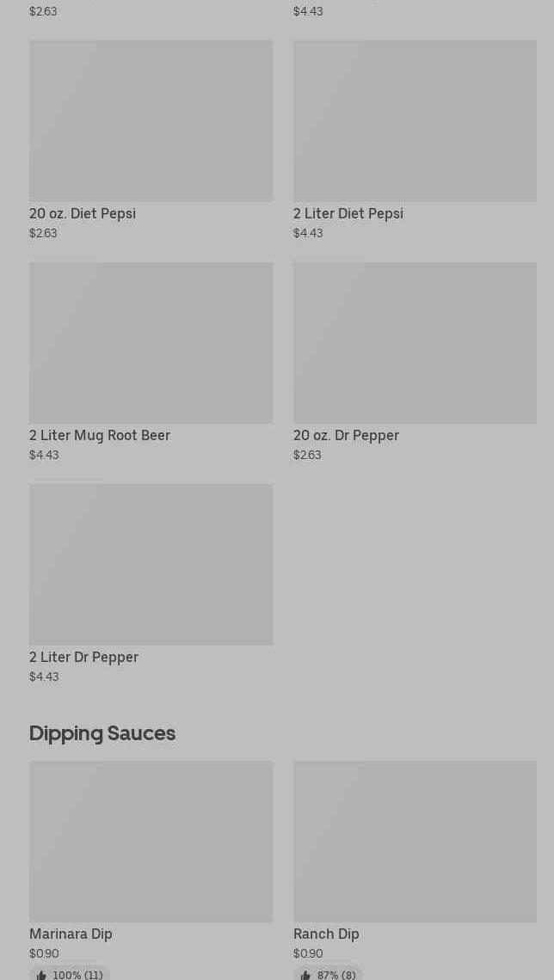Click the 2 Liter Dr Pepper title
554x980 pixels.
point(83,657)
